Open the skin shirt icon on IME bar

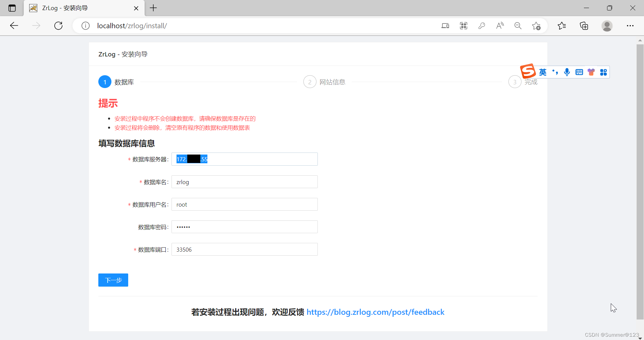point(591,72)
